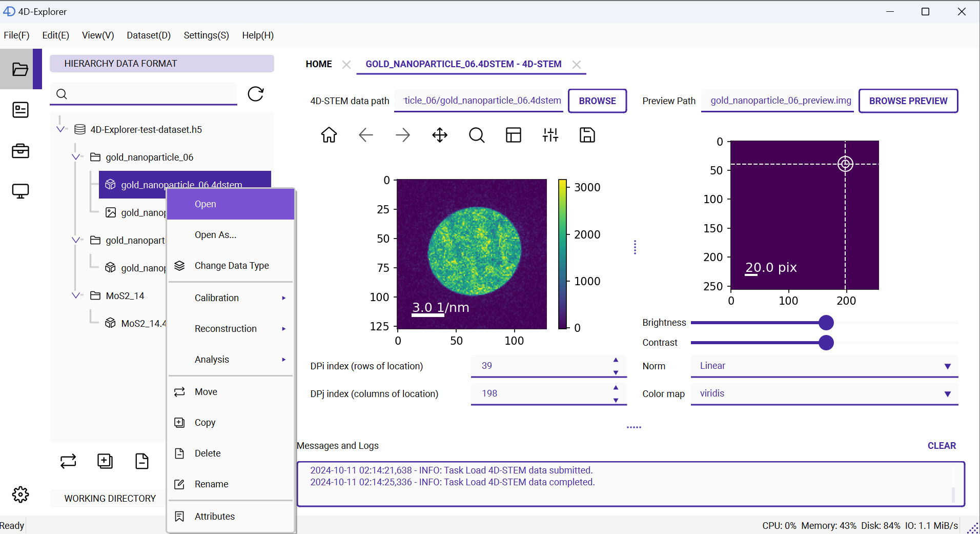This screenshot has height=534, width=980.
Task: Collapse the gold_nanoparticle_06 folder
Action: point(76,157)
